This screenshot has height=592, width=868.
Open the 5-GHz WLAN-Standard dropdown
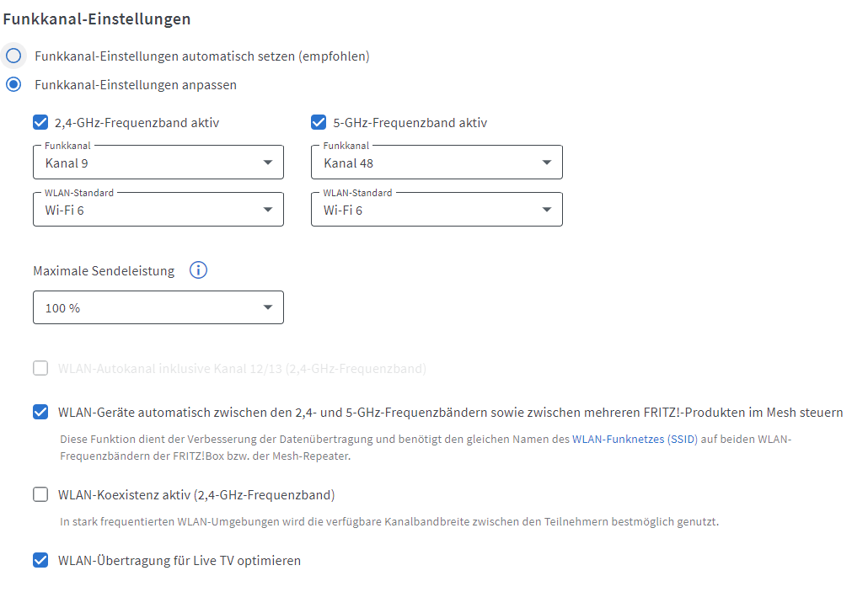[x=437, y=210]
